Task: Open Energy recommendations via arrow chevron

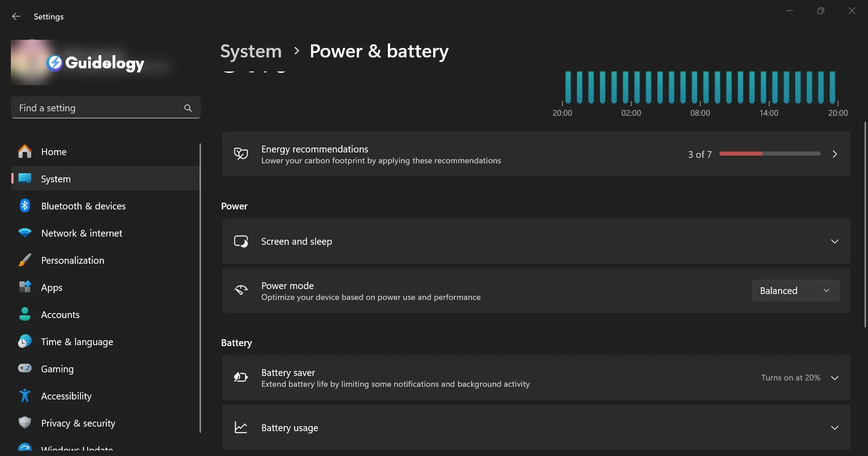Action: 835,154
